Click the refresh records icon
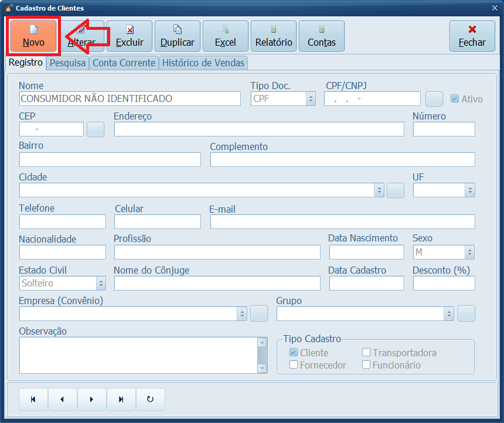Screen dimensions: 504x423 point(151,400)
